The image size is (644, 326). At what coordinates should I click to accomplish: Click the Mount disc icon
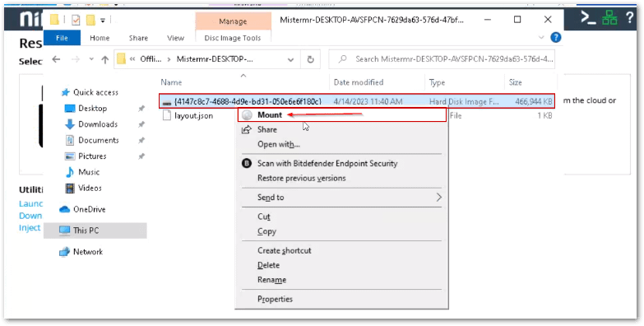point(247,115)
